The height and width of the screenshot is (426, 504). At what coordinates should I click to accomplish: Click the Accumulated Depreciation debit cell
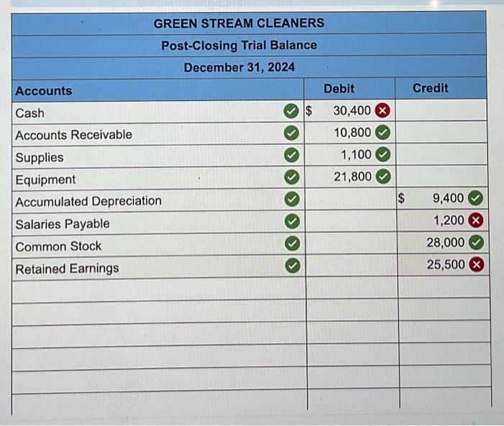click(351, 199)
